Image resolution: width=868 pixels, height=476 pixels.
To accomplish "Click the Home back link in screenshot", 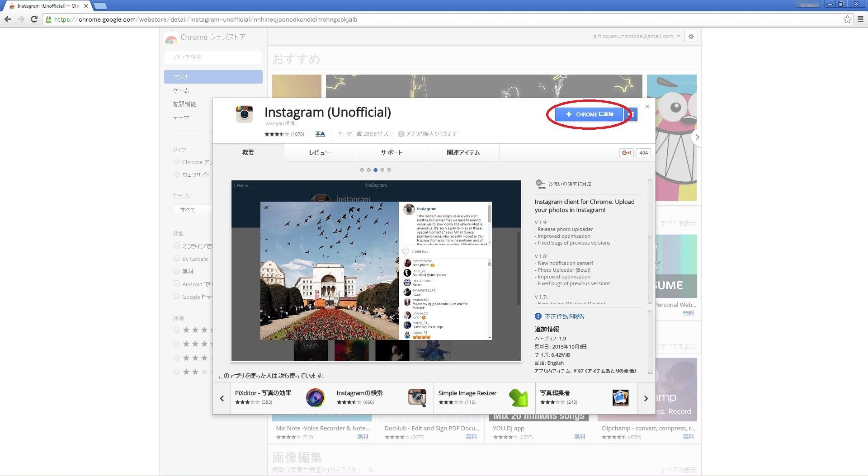I will 241,185.
